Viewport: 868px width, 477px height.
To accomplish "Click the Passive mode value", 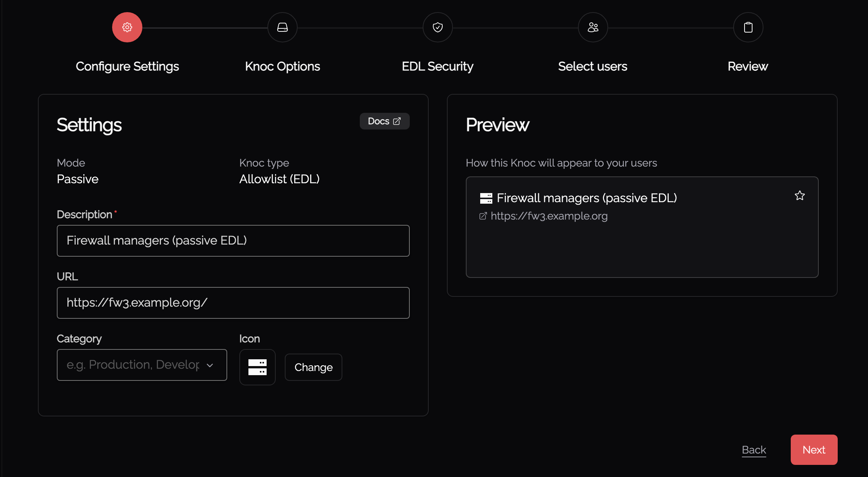I will (78, 179).
